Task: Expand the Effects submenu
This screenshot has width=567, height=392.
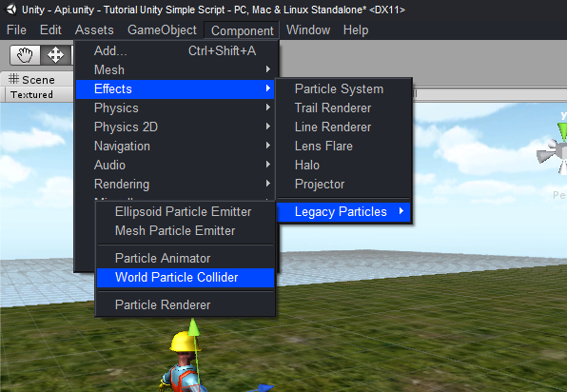Action: (175, 88)
